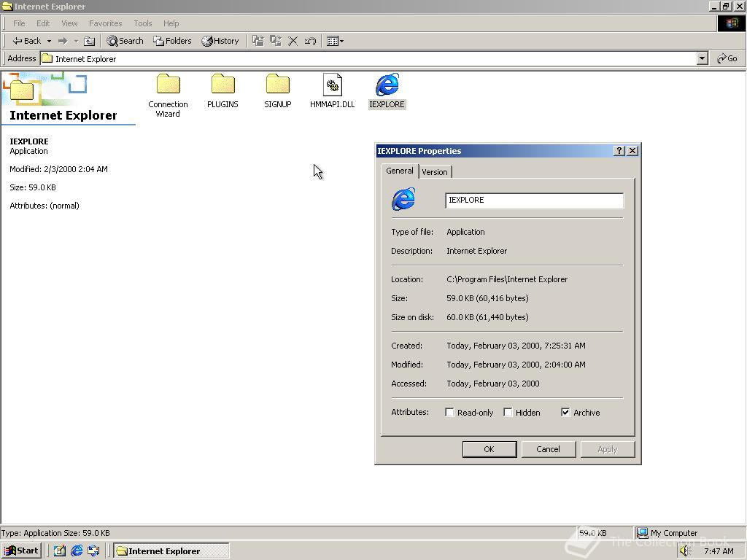Image resolution: width=747 pixels, height=560 pixels.
Task: Click the folder image in the left pane
Action: [22, 90]
